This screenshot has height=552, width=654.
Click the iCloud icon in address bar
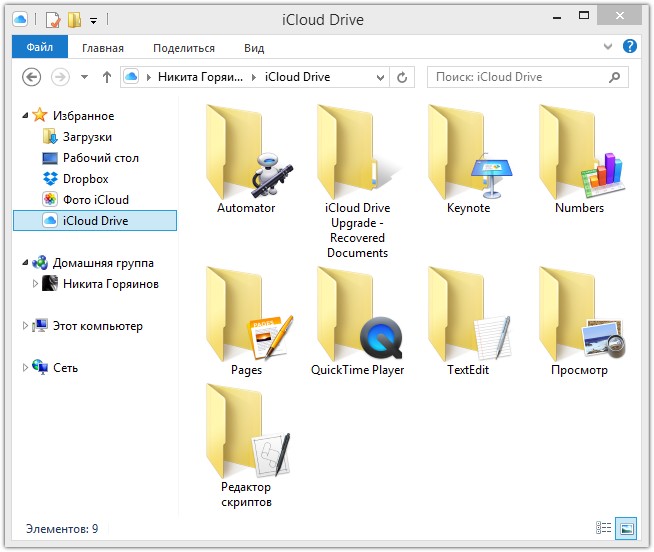point(131,77)
